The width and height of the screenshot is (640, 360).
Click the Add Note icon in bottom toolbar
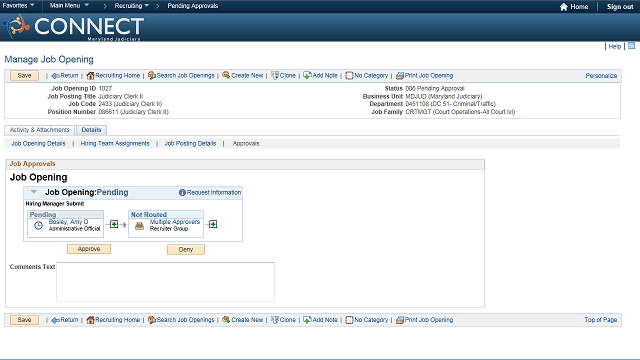tap(307, 320)
